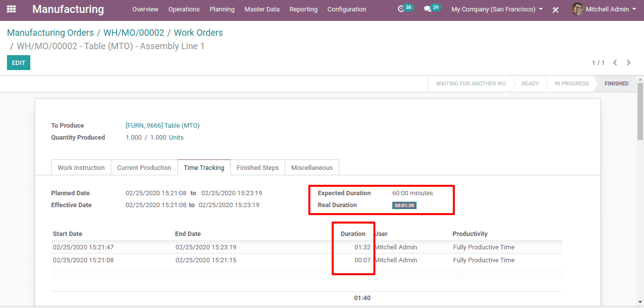Navigate to Manufacturing Orders breadcrumb
The width and height of the screenshot is (644, 308).
50,33
